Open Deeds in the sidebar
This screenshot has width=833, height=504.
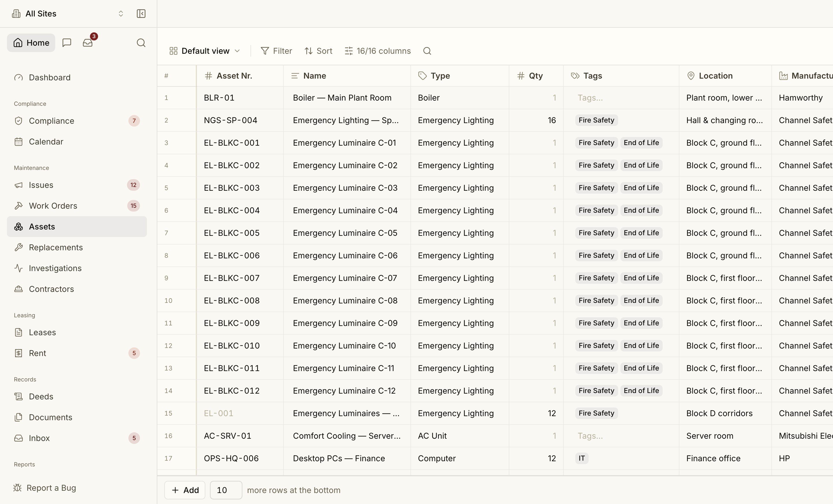[77, 396]
